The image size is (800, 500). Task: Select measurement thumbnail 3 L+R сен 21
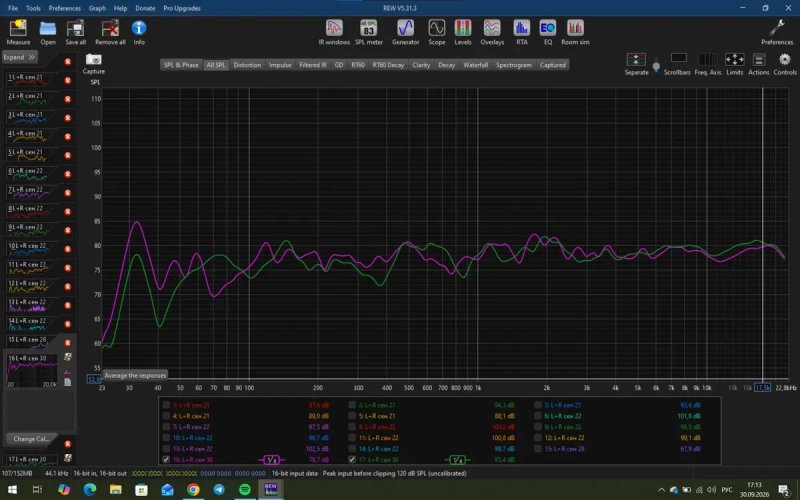tap(32, 117)
